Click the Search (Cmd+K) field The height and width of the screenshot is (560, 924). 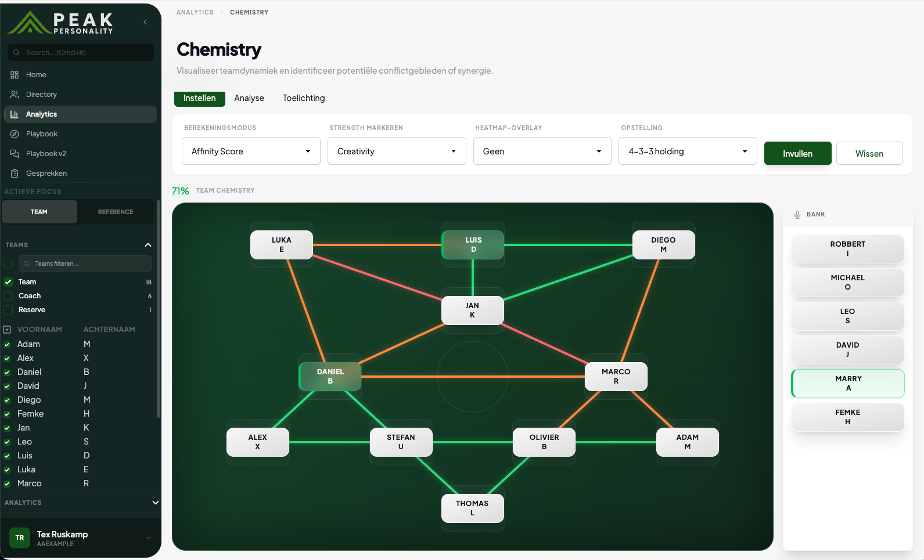(81, 52)
